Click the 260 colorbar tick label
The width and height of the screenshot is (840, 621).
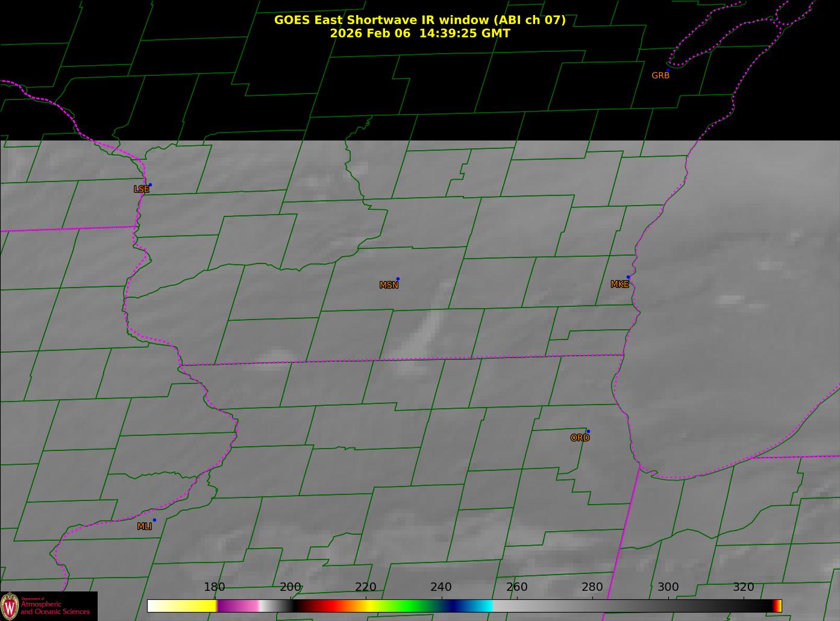(x=516, y=587)
